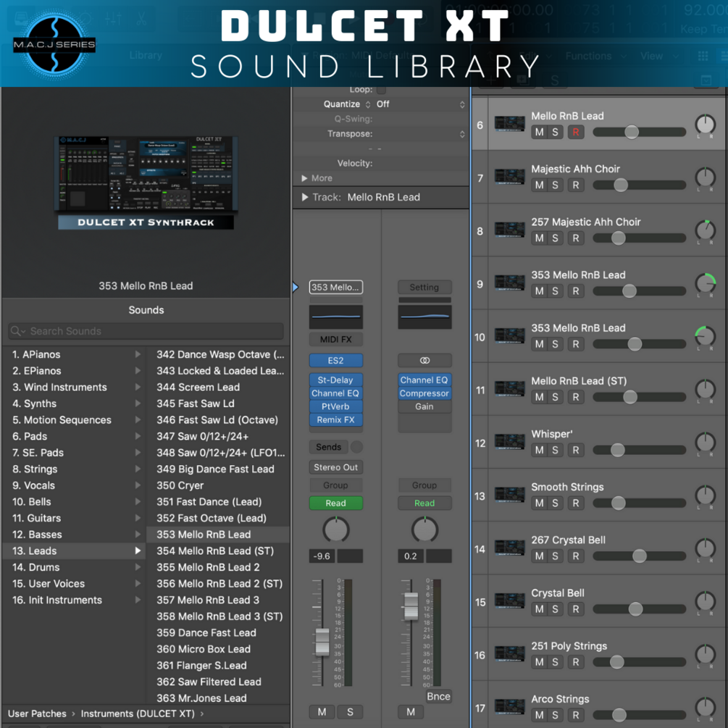Image resolution: width=728 pixels, height=728 pixels.
Task: Click the Stereo Out output button
Action: [x=335, y=467]
